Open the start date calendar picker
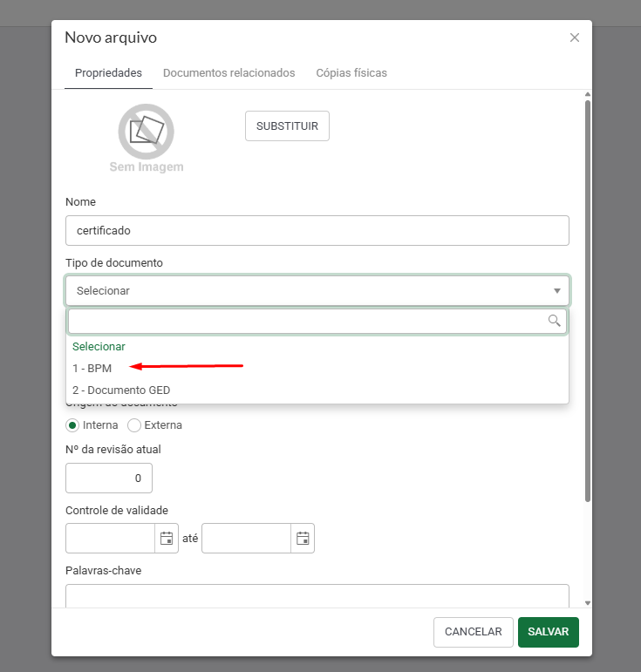 click(167, 539)
